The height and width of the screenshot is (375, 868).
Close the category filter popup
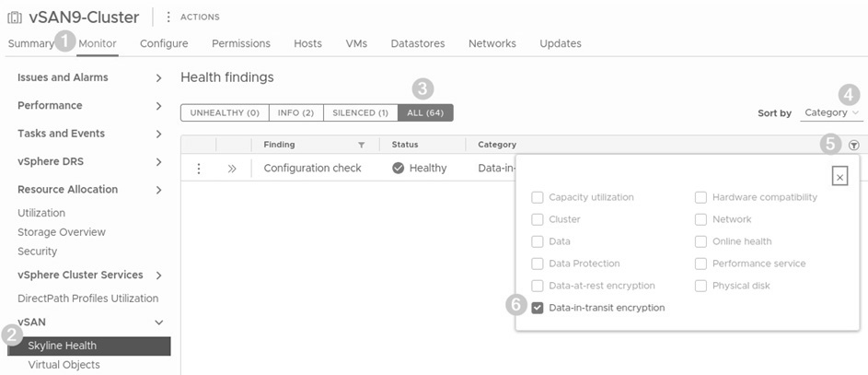pos(839,177)
